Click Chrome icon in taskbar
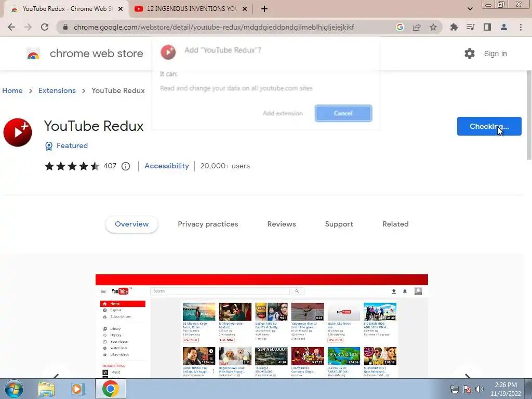Viewport: 532px width, 399px height. (x=110, y=389)
